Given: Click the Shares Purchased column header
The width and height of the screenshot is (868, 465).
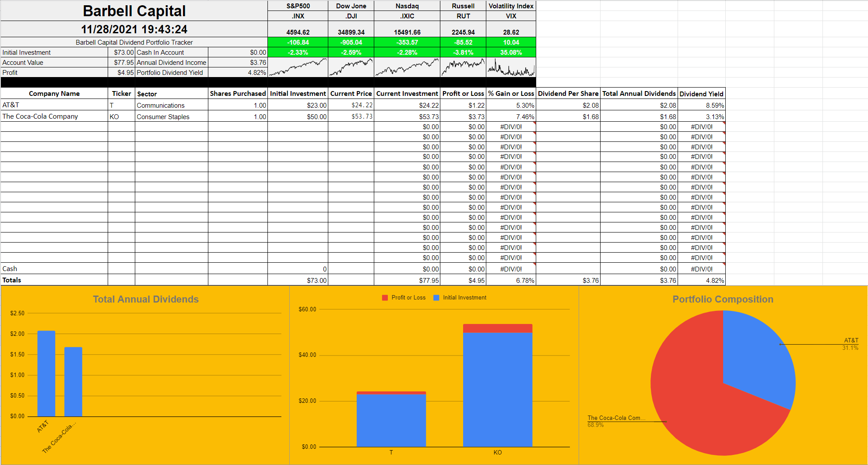Looking at the screenshot, I should 238,93.
